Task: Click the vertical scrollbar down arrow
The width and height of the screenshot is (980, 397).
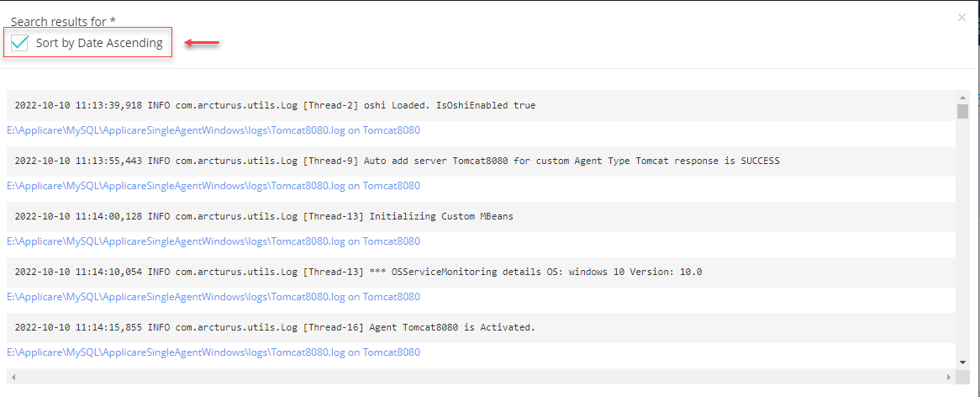Action: 962,362
